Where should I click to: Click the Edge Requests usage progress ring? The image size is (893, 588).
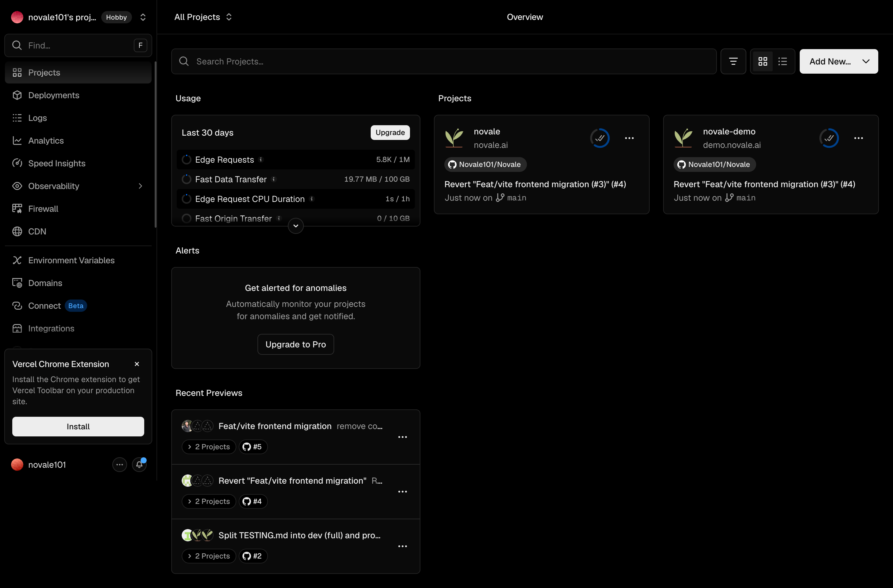(x=187, y=160)
